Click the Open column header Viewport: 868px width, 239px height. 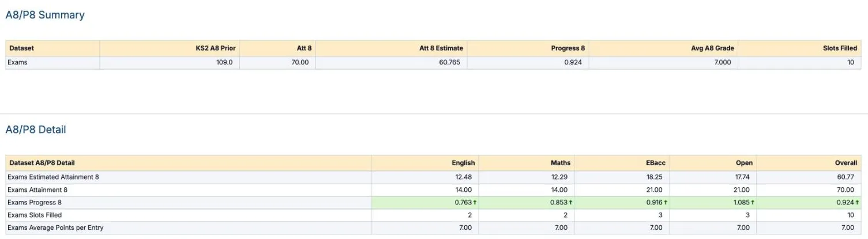click(712, 163)
